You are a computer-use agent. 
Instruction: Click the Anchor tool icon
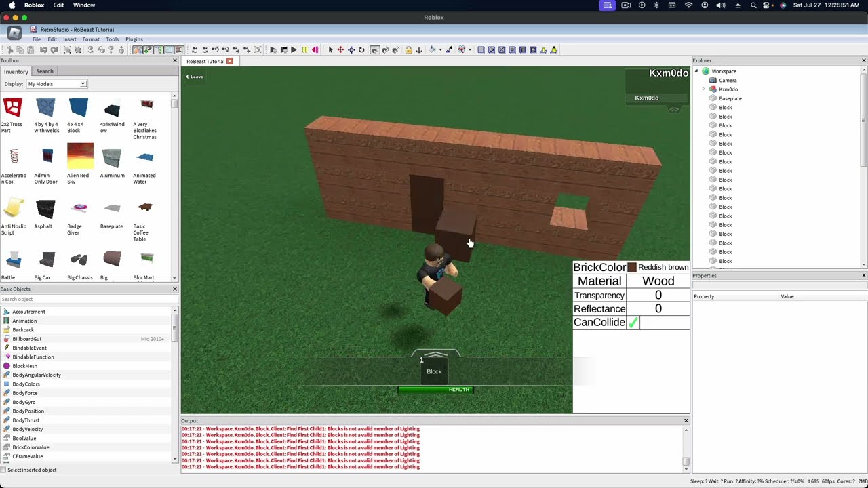coord(418,49)
